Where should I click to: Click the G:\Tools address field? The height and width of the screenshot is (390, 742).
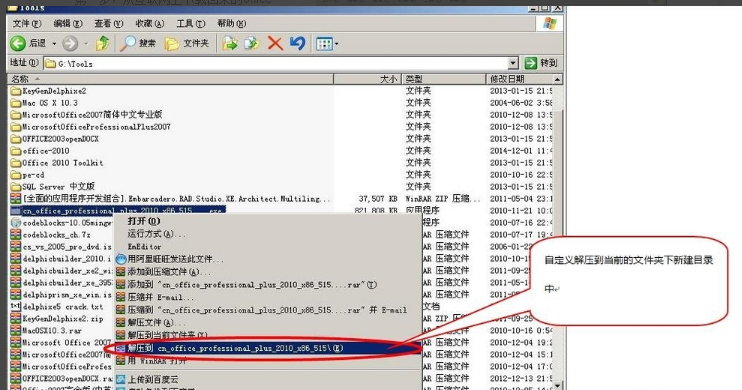coord(276,63)
